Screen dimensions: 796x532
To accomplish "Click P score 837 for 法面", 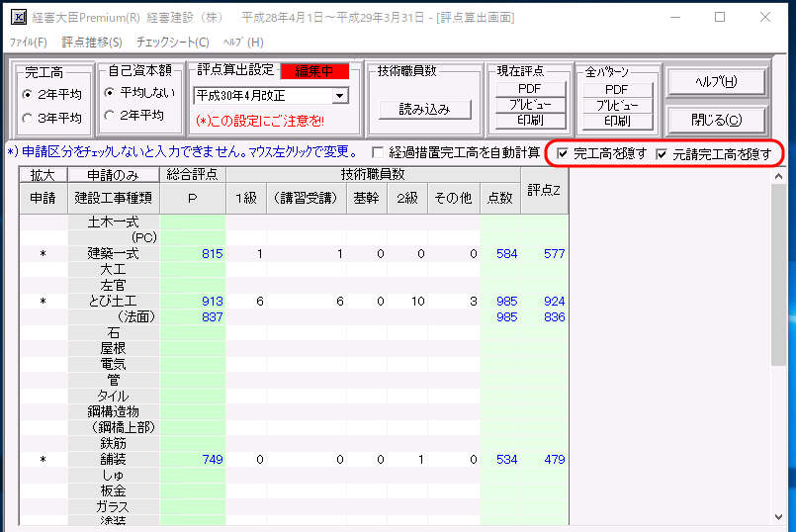I will pos(193,317).
